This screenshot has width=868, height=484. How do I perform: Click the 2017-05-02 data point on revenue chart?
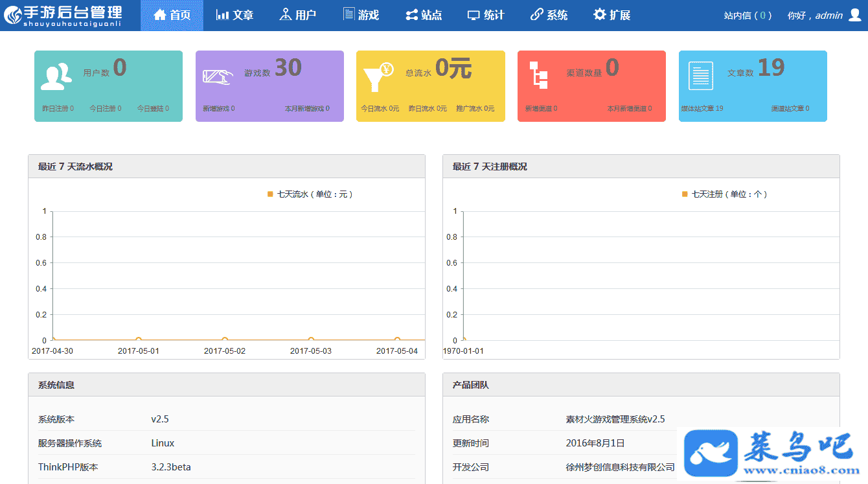tap(225, 340)
